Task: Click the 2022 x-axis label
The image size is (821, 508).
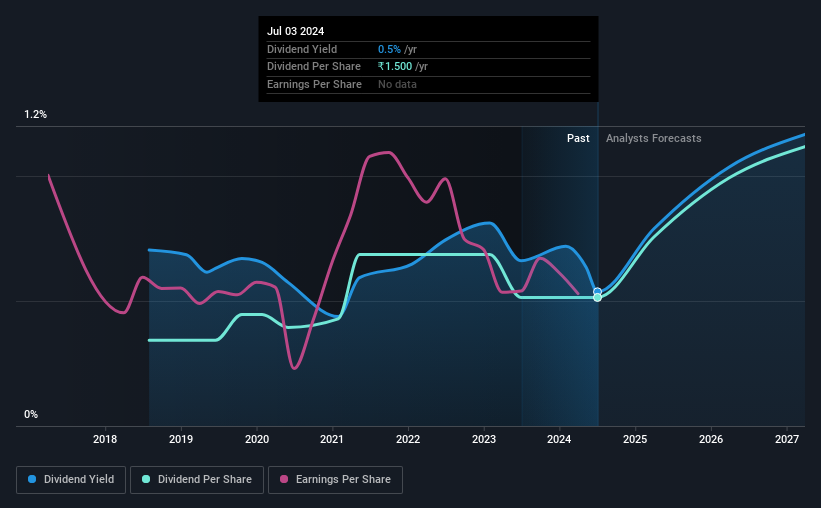Action: [x=408, y=439]
